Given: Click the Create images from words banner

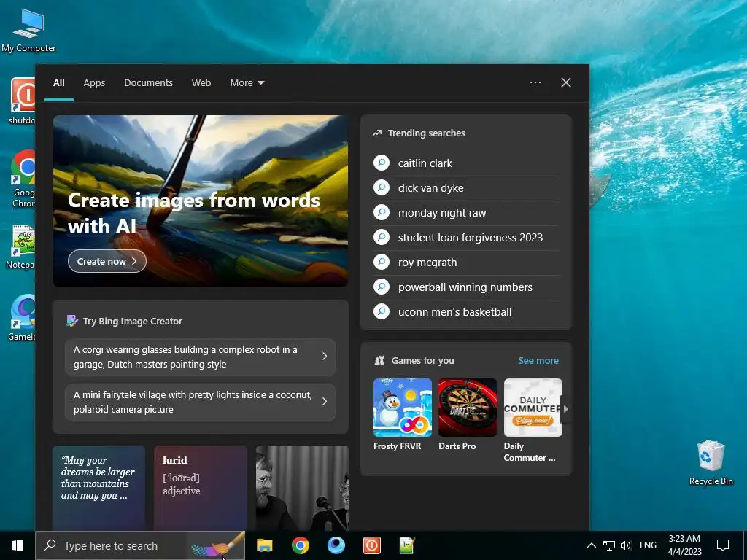Looking at the screenshot, I should pos(201,201).
